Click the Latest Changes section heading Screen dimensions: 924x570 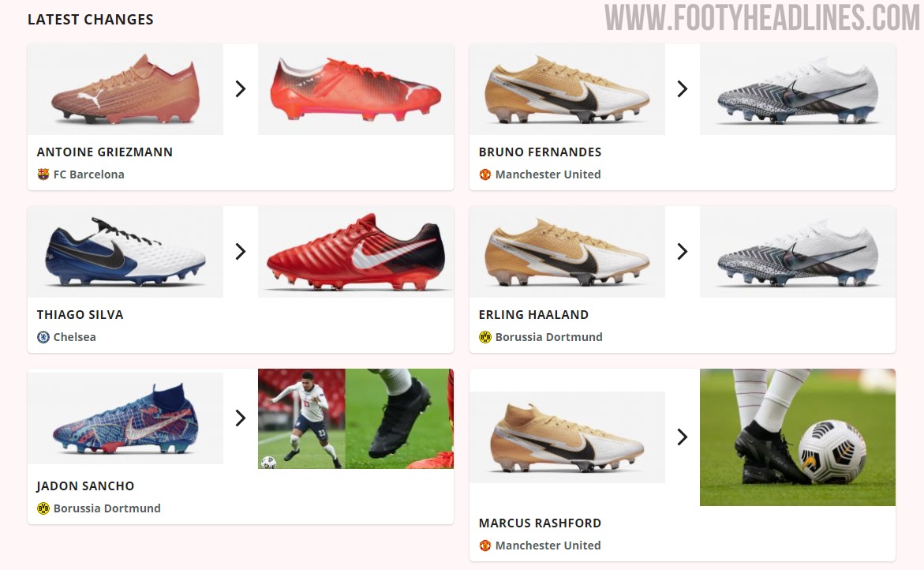91,20
